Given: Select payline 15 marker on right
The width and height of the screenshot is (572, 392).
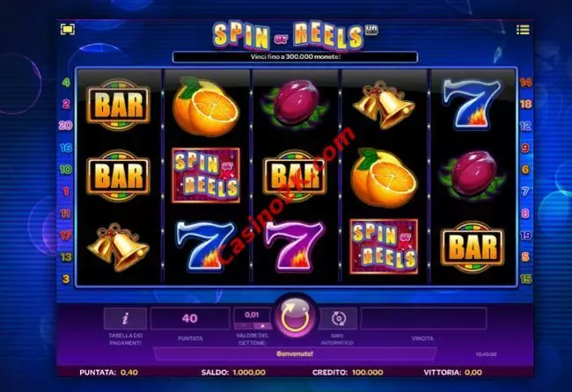Looking at the screenshot, I should point(525,279).
